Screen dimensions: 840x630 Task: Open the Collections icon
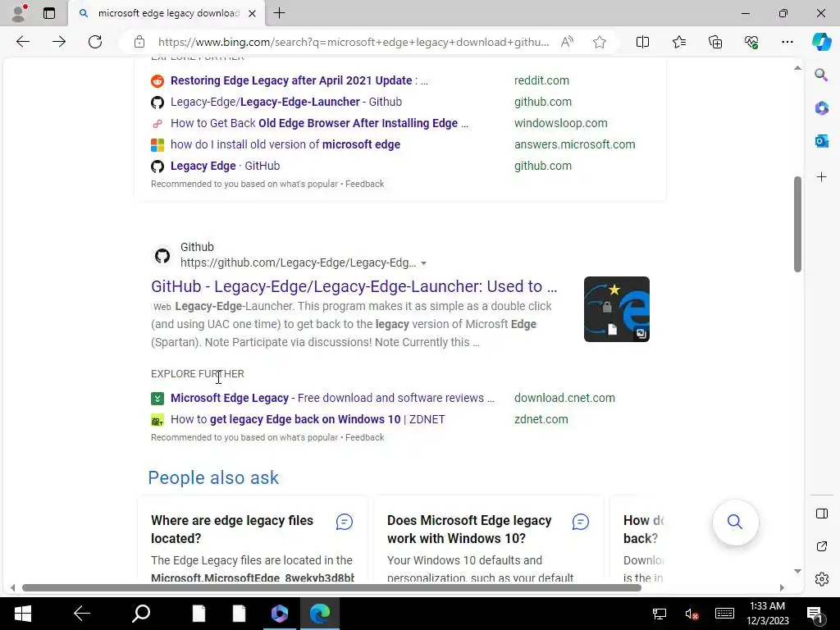click(x=715, y=42)
